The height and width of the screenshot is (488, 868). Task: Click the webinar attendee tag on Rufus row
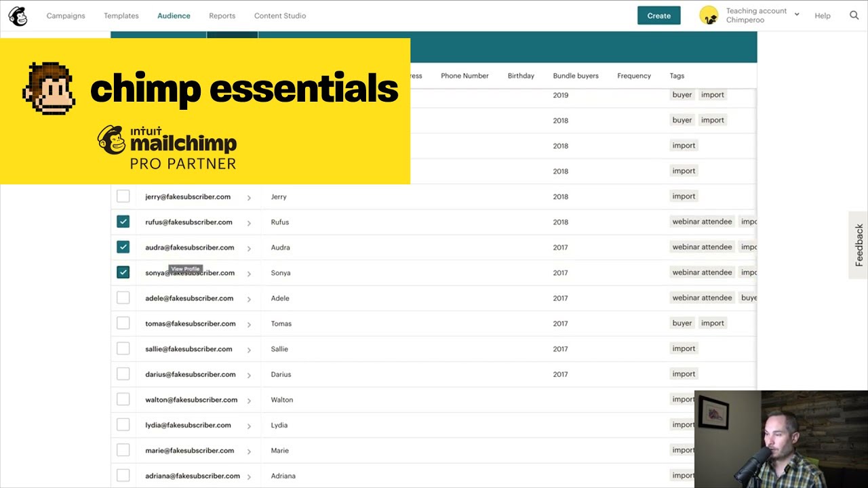tap(702, 222)
